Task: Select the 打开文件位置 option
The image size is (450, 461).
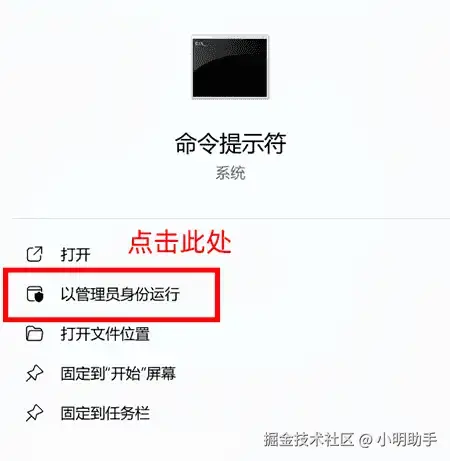Action: pyautogui.click(x=105, y=334)
